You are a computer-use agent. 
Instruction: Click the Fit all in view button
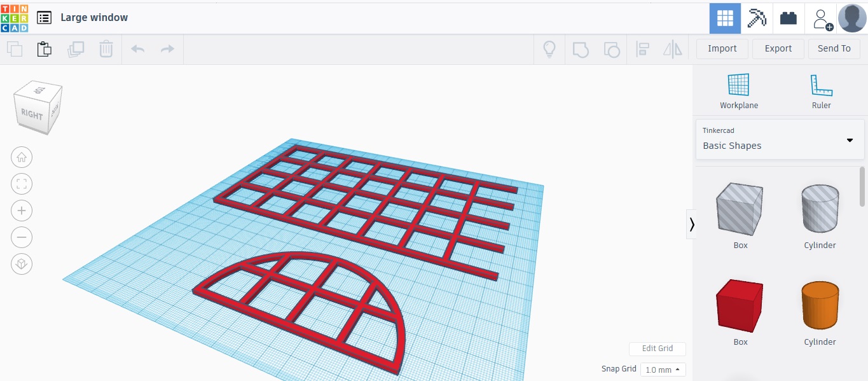pos(22,184)
